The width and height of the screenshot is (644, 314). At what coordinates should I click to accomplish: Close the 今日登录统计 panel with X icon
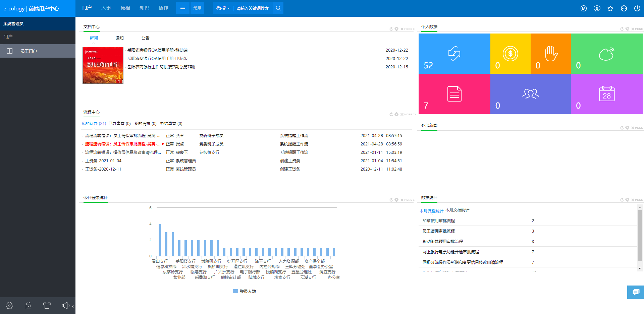402,200
